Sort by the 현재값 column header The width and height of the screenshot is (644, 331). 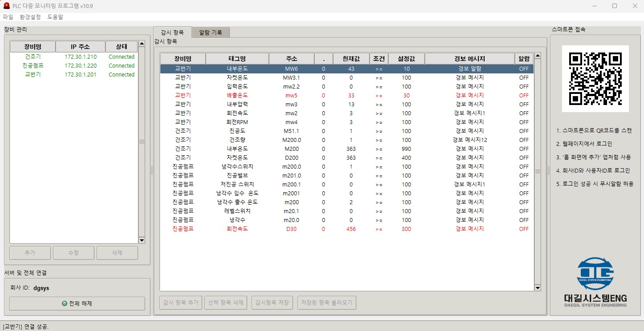click(x=351, y=59)
